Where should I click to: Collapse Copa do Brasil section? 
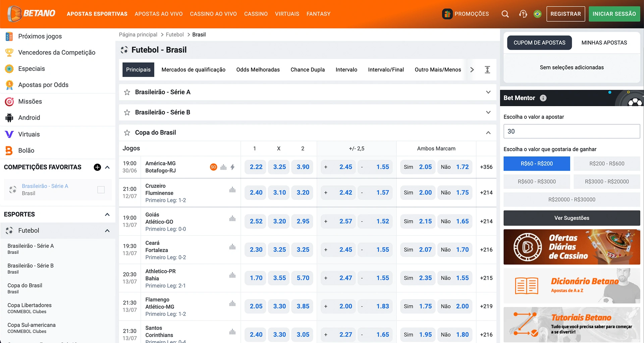pos(488,133)
